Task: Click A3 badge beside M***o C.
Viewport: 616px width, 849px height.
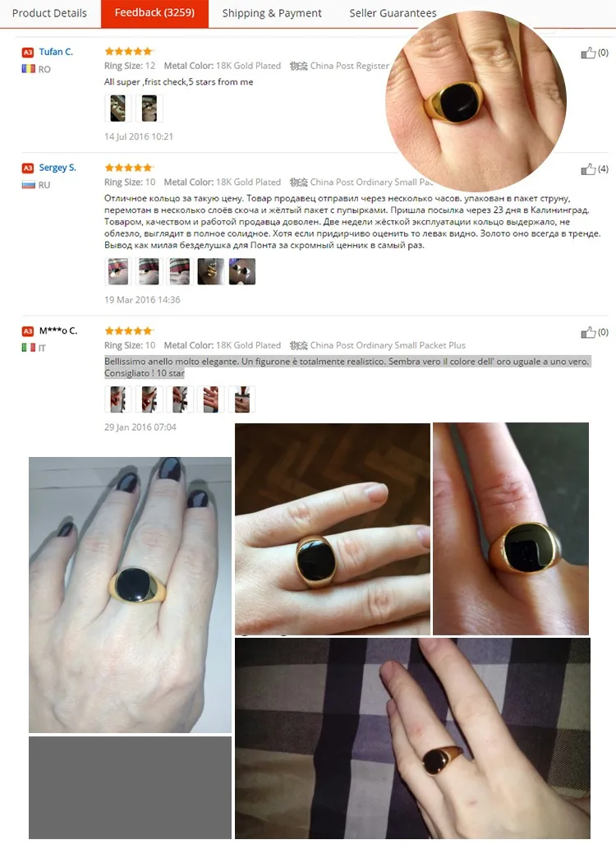Action: pos(28,331)
